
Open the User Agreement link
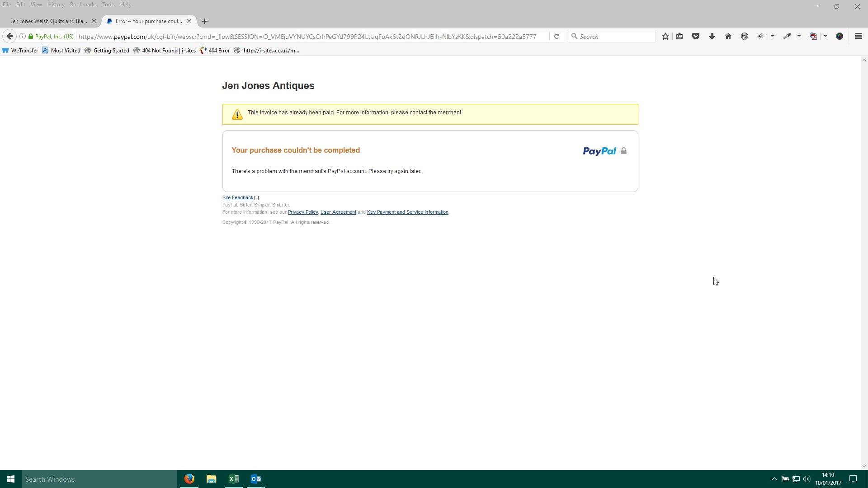(338, 212)
